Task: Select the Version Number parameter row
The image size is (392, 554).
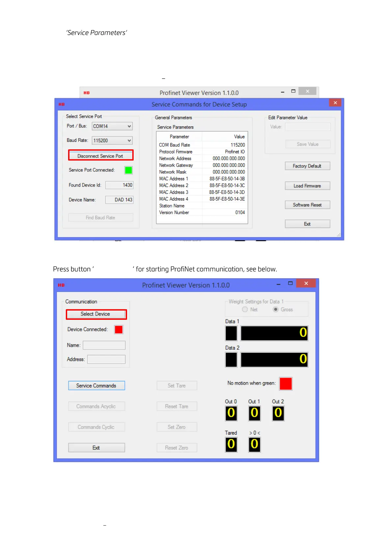Action: [202, 212]
